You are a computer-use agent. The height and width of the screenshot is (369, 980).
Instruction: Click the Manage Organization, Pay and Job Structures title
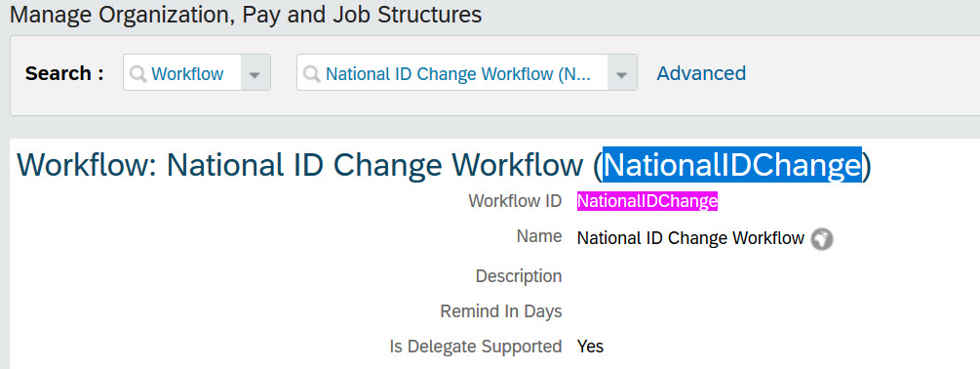(x=246, y=15)
